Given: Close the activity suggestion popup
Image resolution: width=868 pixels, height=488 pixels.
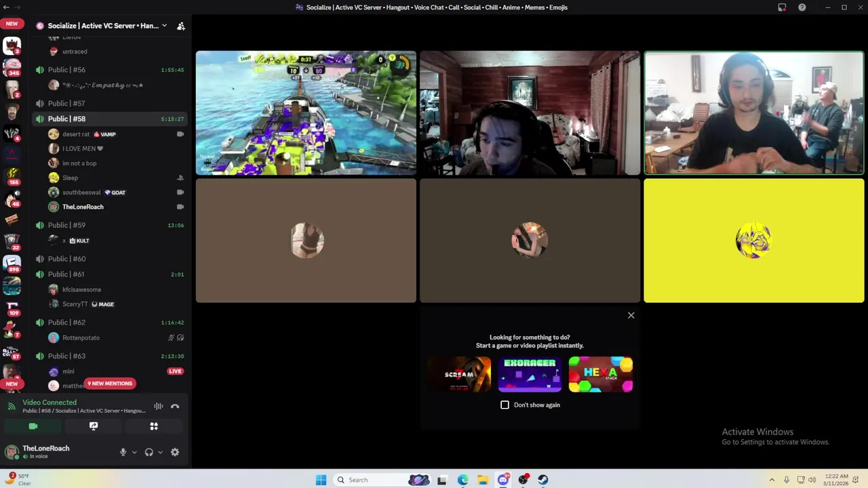Looking at the screenshot, I should (631, 315).
